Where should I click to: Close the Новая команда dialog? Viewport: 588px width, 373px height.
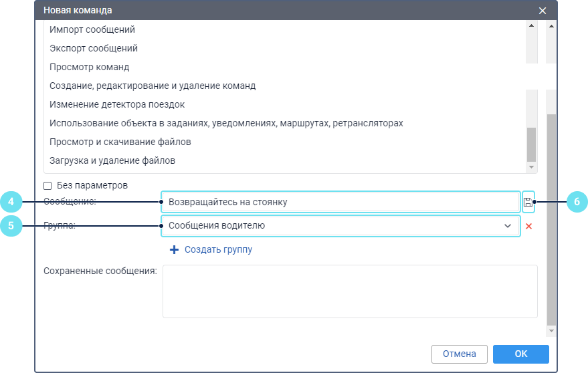coord(543,11)
